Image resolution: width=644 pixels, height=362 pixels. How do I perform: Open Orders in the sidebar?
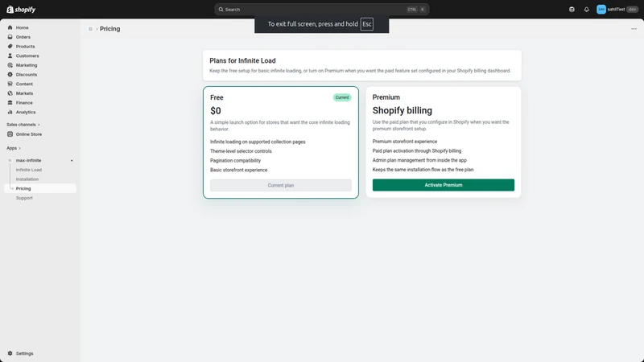[23, 37]
